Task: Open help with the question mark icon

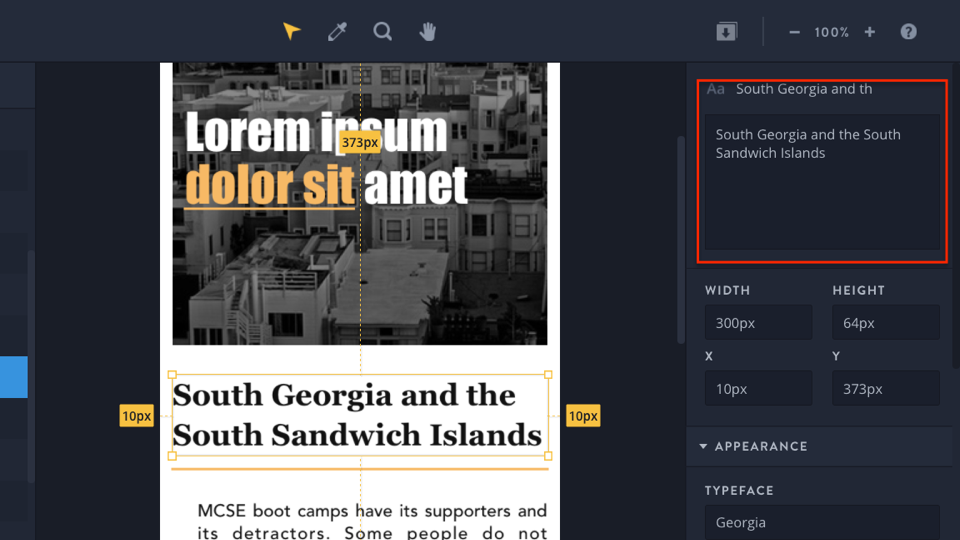Action: 909,32
